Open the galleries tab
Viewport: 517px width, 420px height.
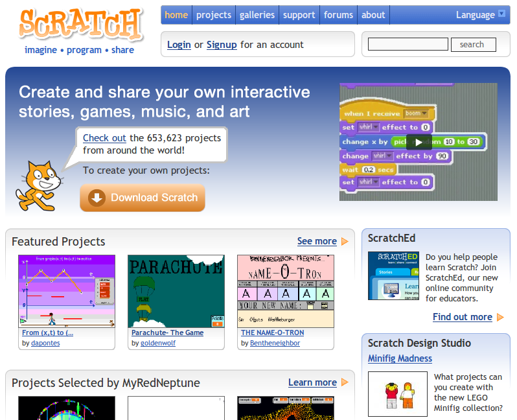pyautogui.click(x=257, y=15)
